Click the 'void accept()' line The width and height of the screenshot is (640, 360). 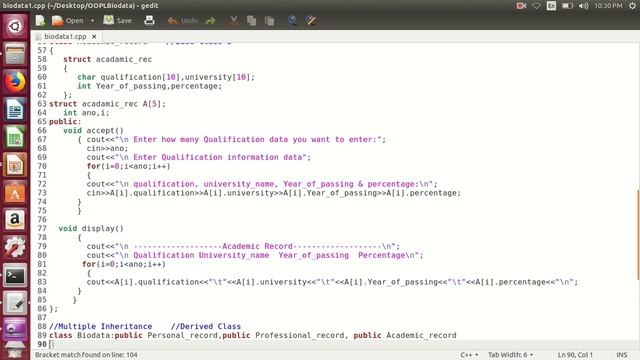pos(93,131)
